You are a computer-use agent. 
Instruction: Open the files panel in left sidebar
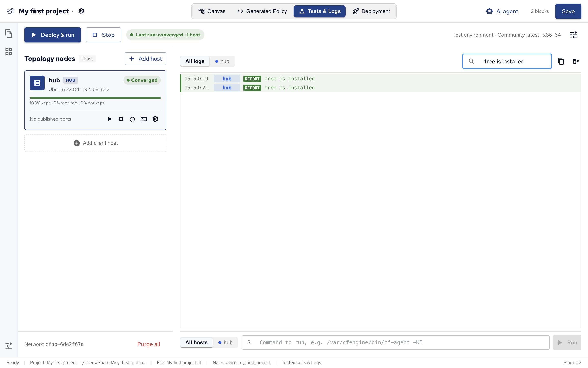click(9, 34)
